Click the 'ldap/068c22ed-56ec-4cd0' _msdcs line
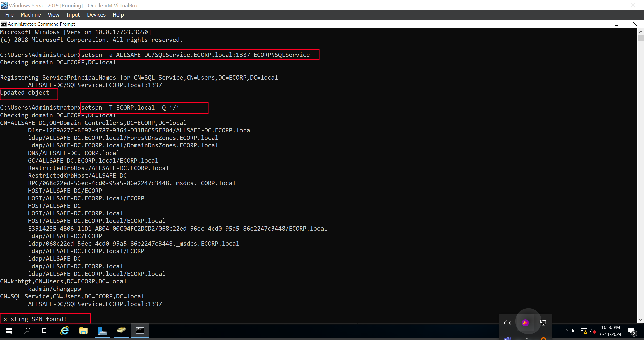The image size is (644, 340). (134, 244)
